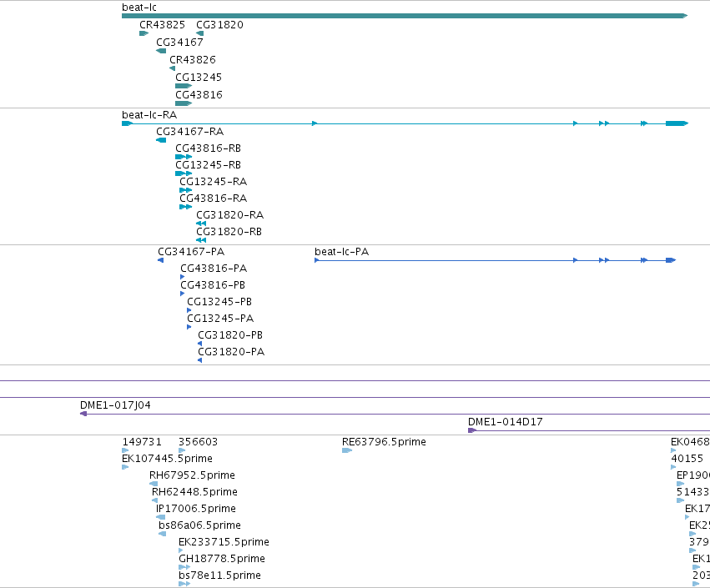Select the beat-Ic gene bar
Viewport: 710px width, 588px height.
pyautogui.click(x=405, y=16)
